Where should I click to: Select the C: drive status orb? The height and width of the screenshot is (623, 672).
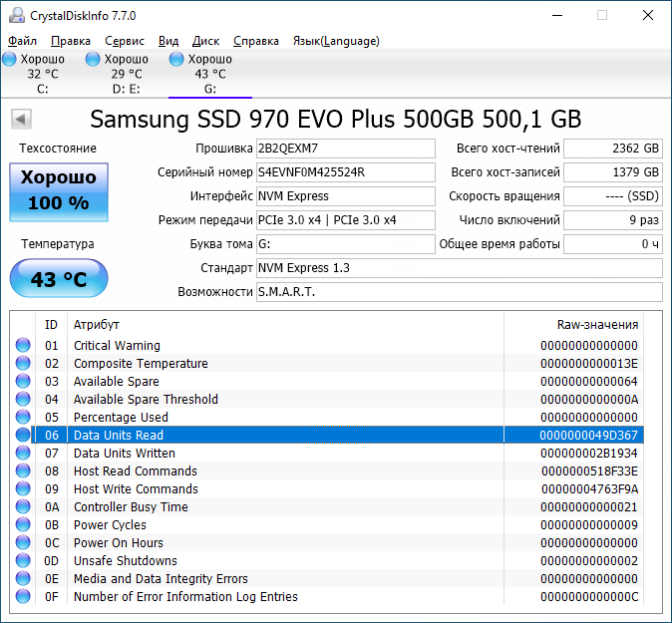point(10,60)
